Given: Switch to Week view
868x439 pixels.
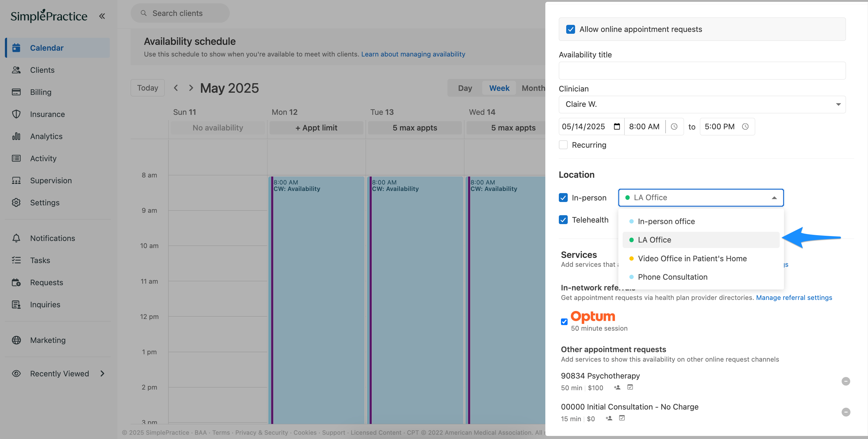Looking at the screenshot, I should 499,88.
